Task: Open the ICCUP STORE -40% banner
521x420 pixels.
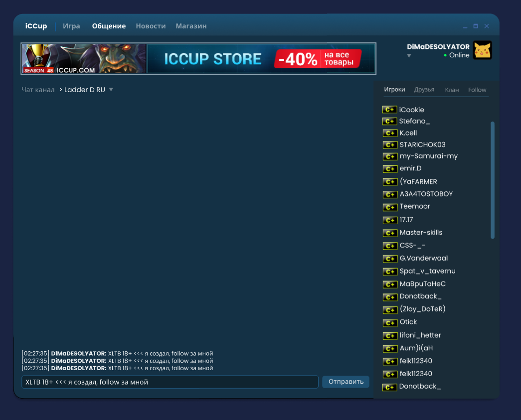Action: 261,59
